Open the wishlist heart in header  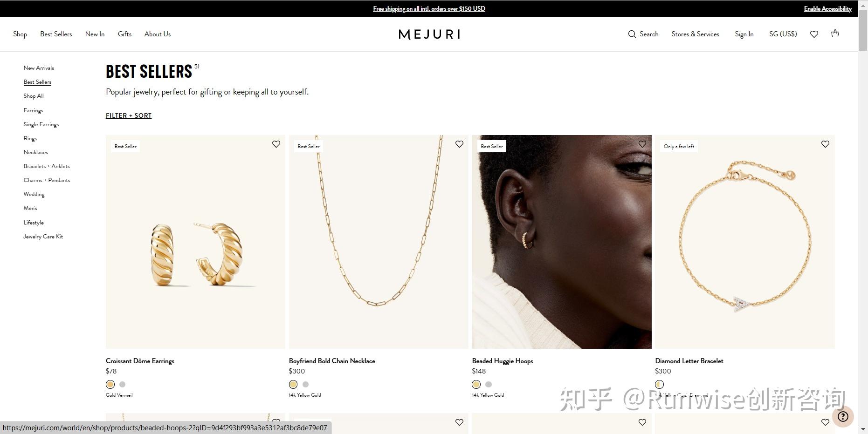[x=814, y=34]
